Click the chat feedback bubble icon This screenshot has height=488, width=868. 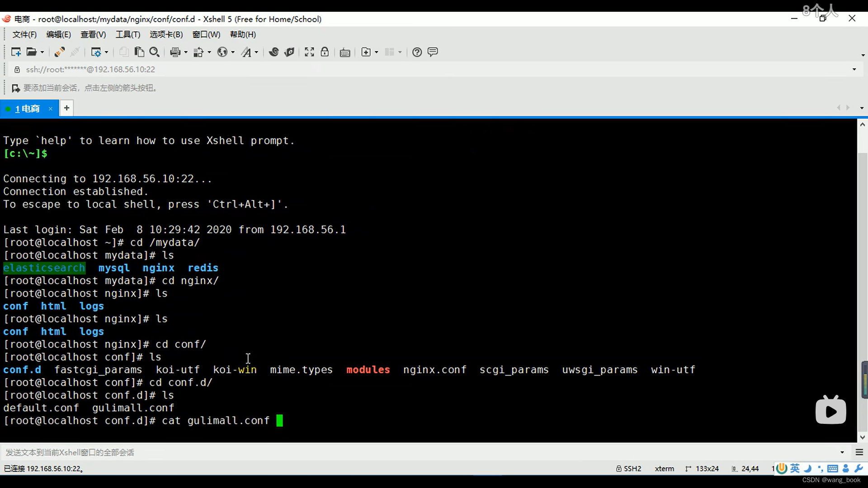(433, 52)
